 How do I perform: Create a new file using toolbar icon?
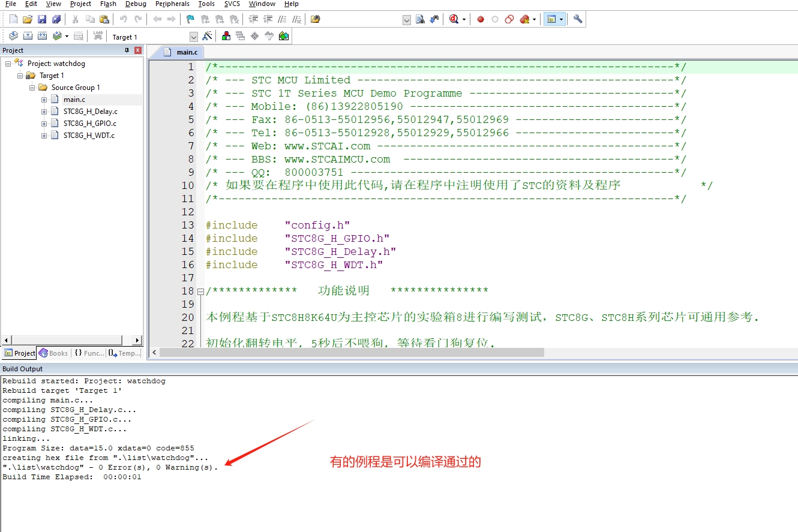13,19
